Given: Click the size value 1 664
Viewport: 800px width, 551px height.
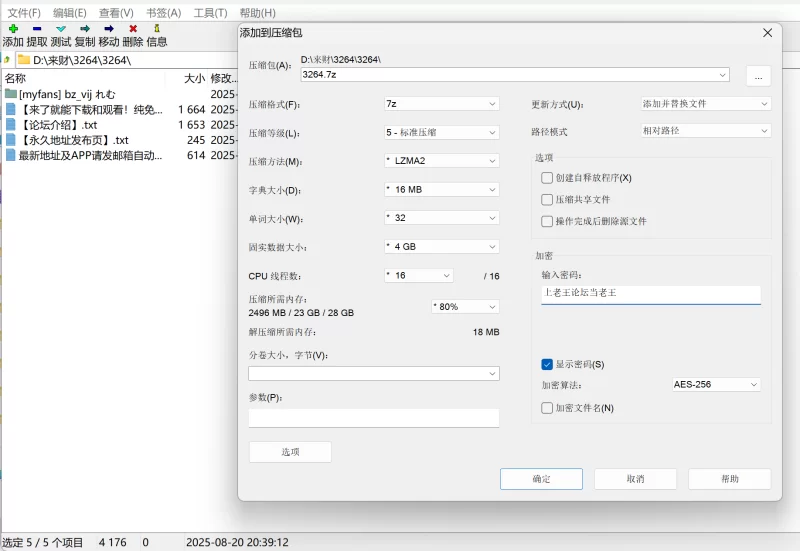Looking at the screenshot, I should point(192,109).
